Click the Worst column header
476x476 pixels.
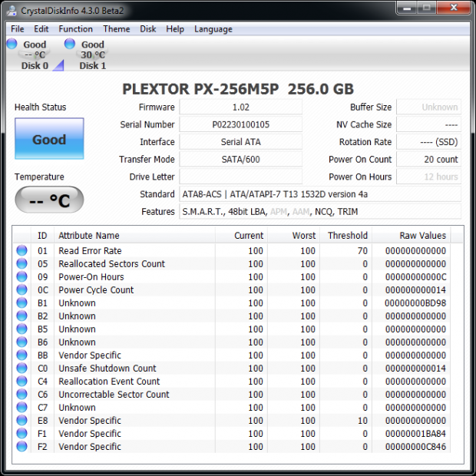point(293,235)
